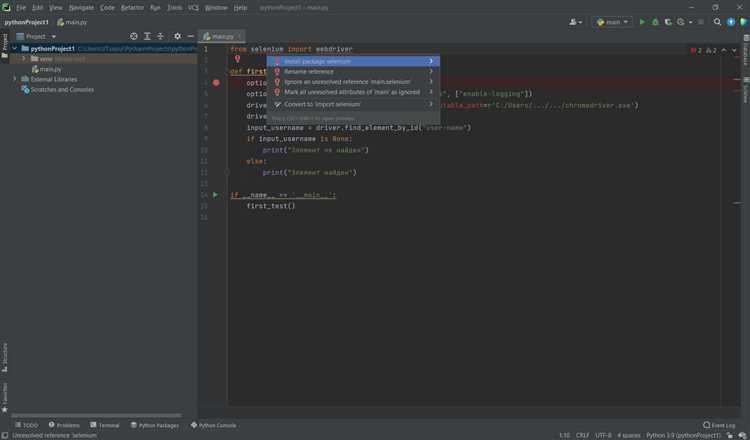Screen dimensions: 750x440
Task: Choose Convert to import selenium
Action: [x=353, y=104]
